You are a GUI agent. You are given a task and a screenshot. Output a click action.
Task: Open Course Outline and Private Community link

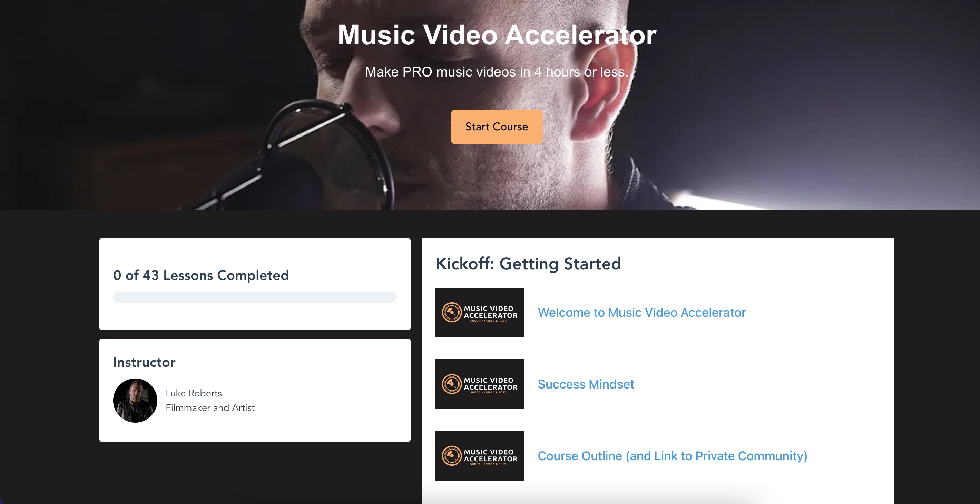(672, 456)
